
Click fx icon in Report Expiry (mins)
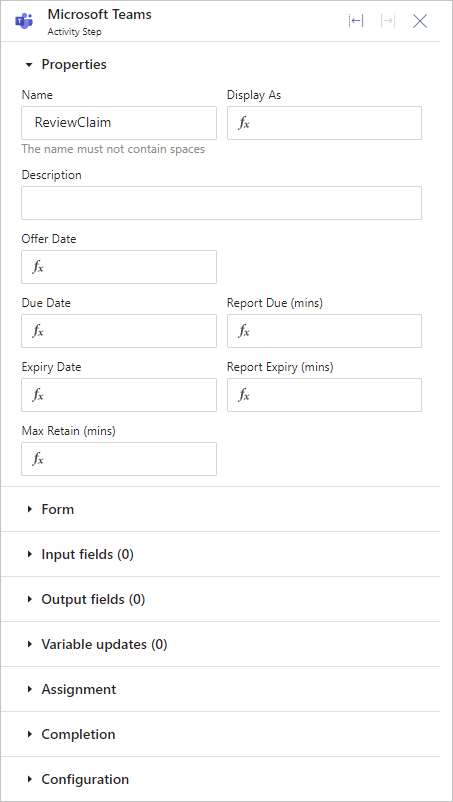244,395
